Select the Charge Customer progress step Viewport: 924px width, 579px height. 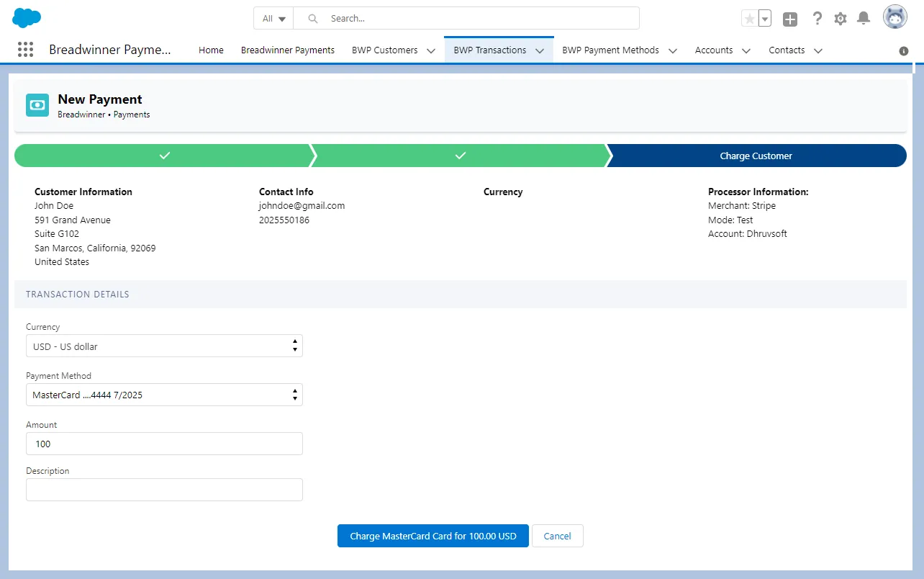(756, 156)
